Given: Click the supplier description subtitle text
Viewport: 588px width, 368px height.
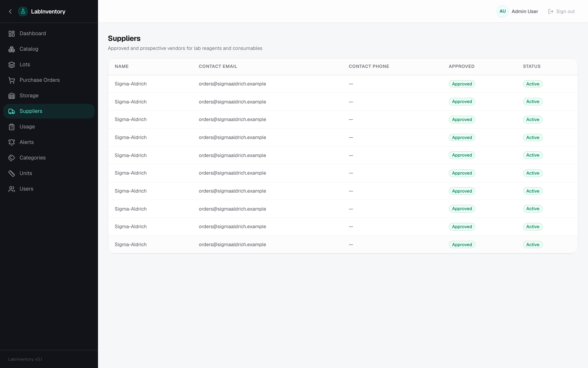Looking at the screenshot, I should tap(185, 48).
